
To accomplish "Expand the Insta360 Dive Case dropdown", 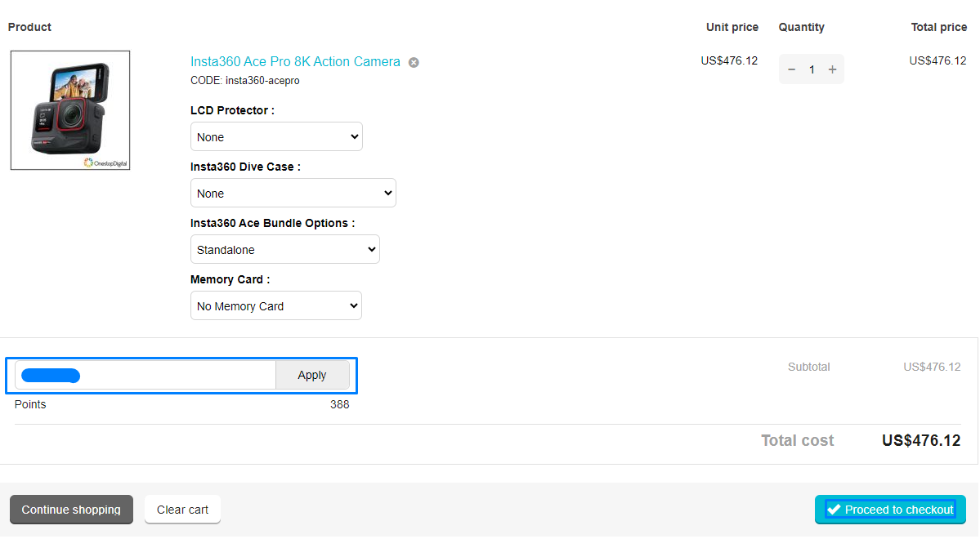I will coord(293,194).
